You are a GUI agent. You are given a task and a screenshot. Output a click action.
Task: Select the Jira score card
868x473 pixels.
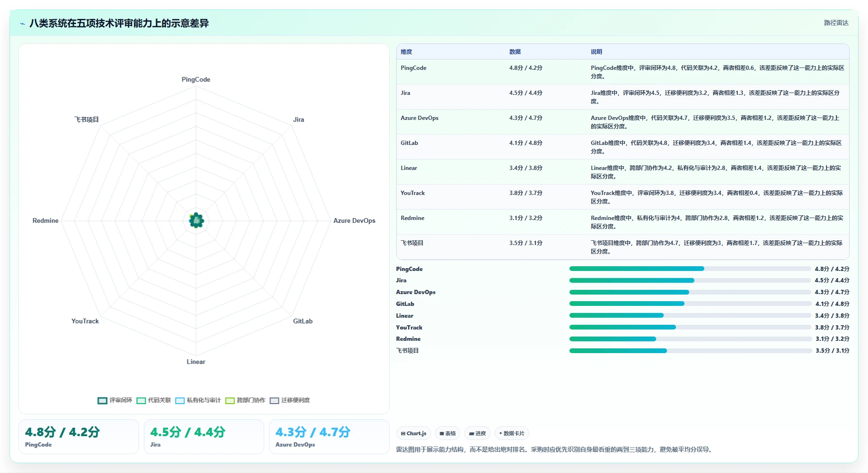click(x=204, y=437)
